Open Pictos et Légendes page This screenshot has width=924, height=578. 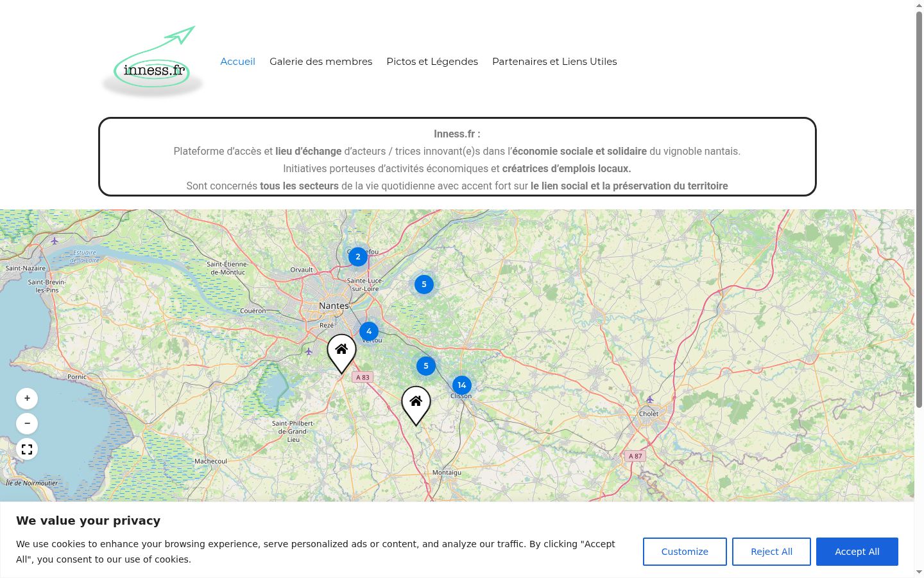pyautogui.click(x=432, y=62)
